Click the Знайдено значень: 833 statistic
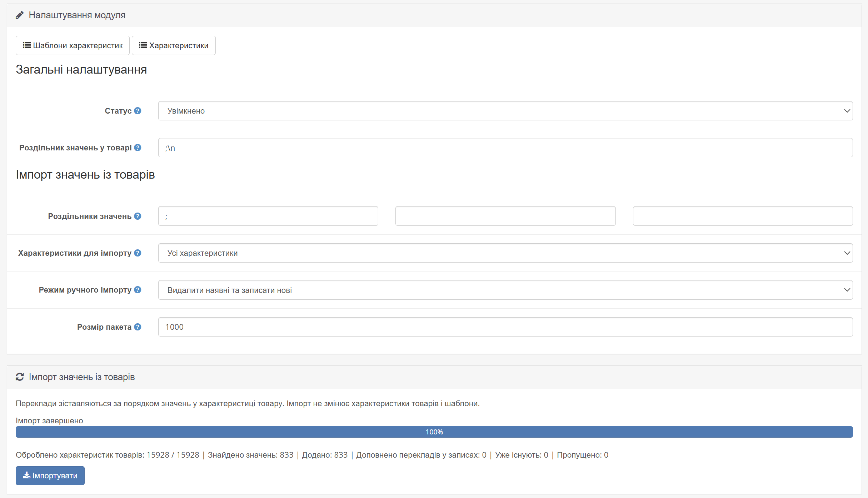Viewport: 868px width, 498px height. tap(251, 455)
